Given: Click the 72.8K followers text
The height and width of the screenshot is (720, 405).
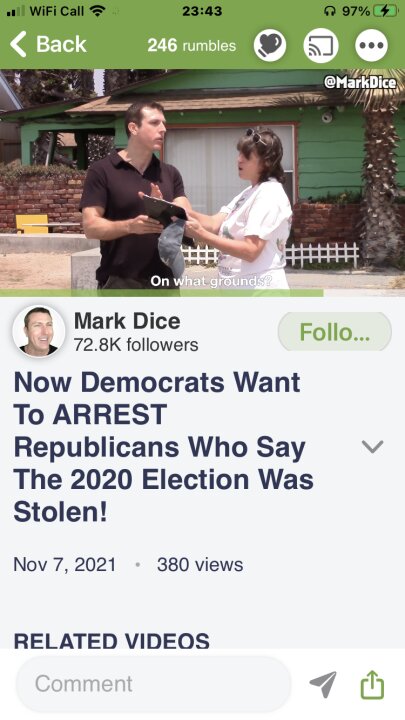Looking at the screenshot, I should tap(136, 344).
